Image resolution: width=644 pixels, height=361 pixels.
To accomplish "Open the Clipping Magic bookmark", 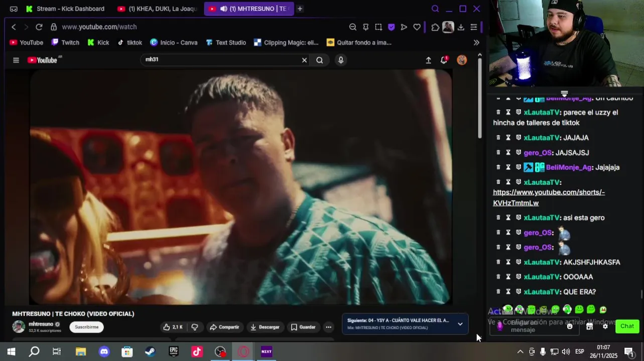I will click(287, 43).
